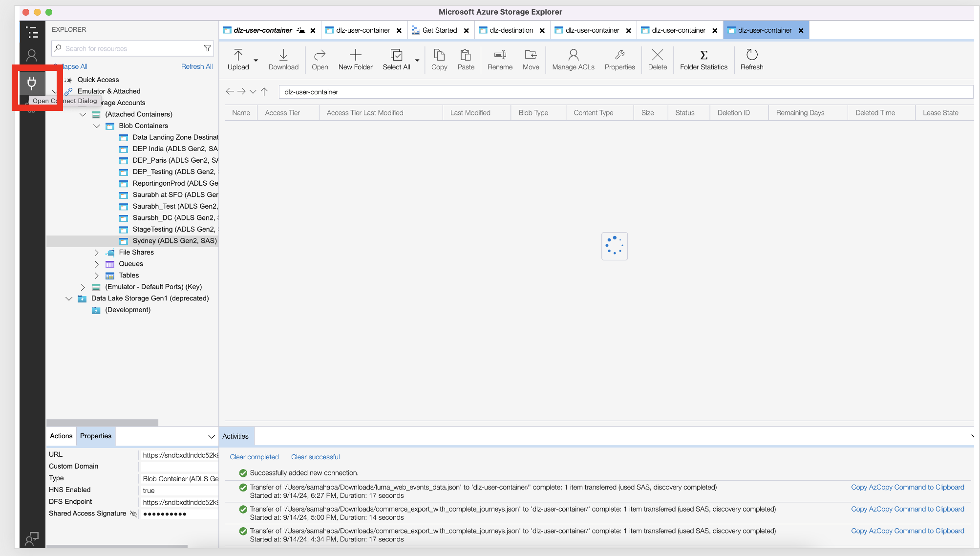The height and width of the screenshot is (556, 980).
Task: Click the New Folder plus icon
Action: coord(355,55)
